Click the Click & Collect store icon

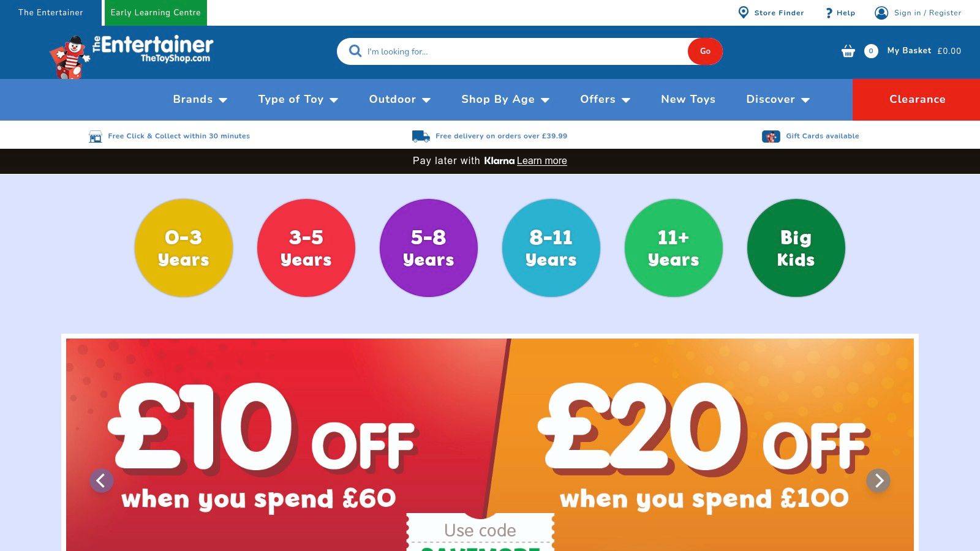coord(96,136)
